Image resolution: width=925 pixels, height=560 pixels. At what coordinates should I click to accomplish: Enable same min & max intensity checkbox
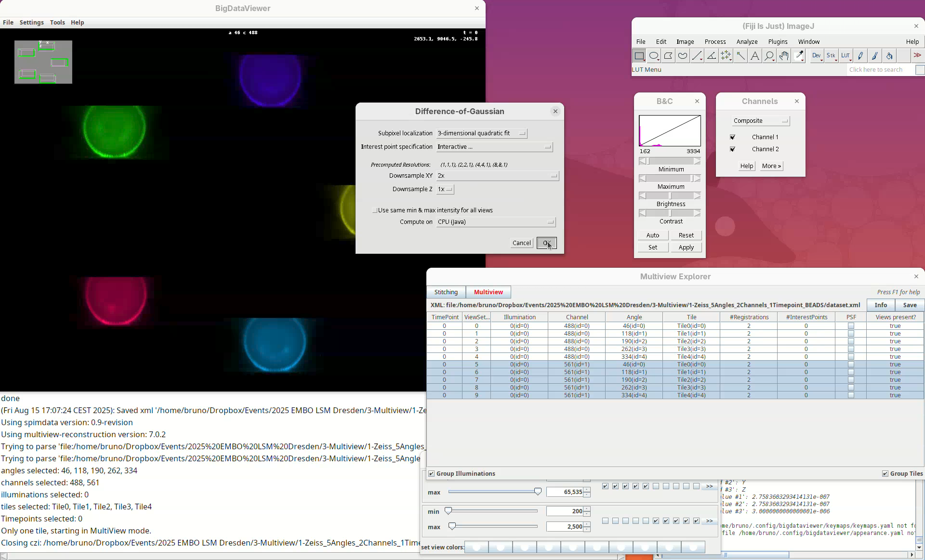click(x=375, y=210)
